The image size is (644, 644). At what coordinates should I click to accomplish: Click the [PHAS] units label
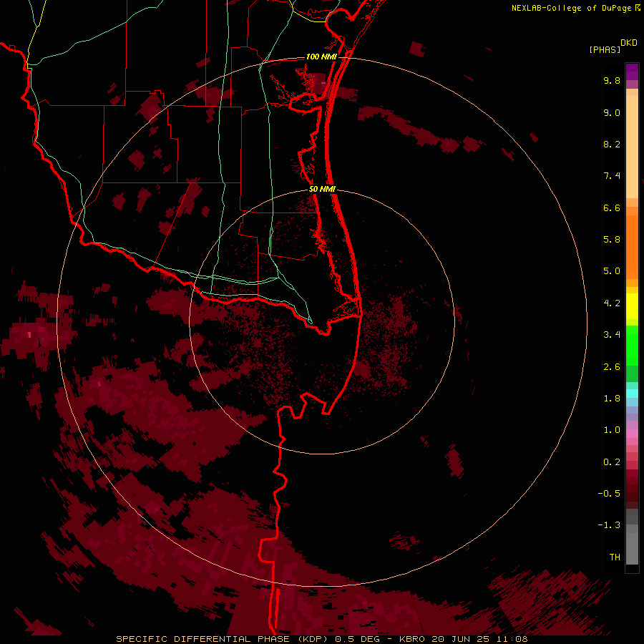point(605,49)
